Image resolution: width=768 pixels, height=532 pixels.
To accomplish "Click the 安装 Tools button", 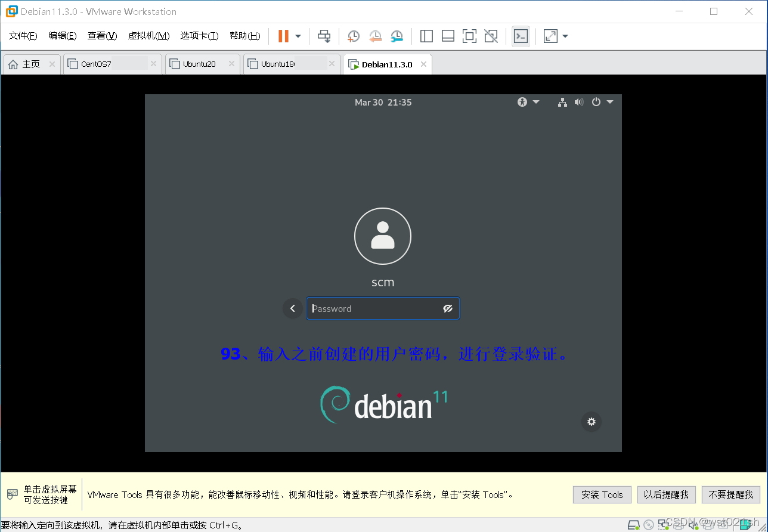I will (602, 494).
